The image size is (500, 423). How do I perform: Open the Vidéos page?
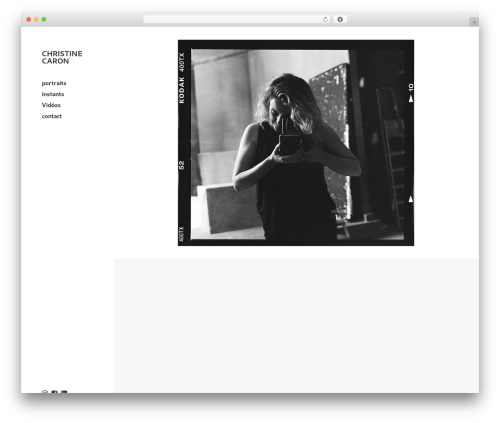[x=51, y=105]
